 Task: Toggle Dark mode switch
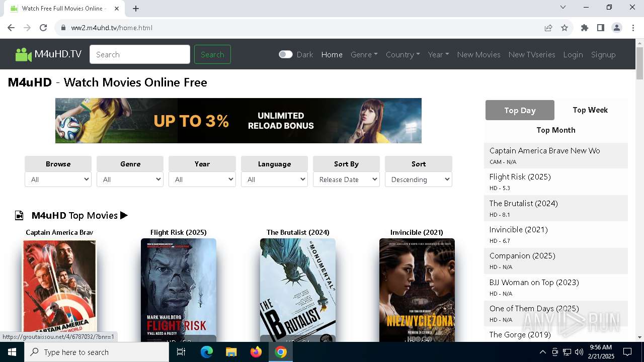[x=286, y=54]
